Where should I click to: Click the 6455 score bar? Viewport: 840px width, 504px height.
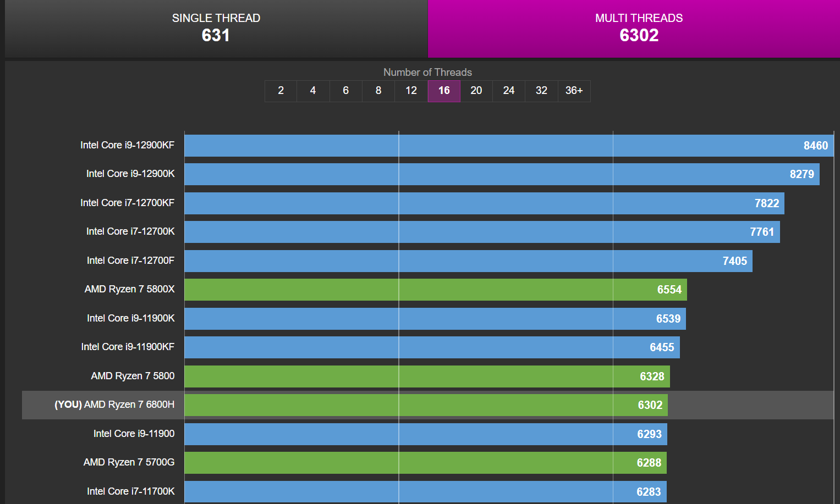click(432, 347)
